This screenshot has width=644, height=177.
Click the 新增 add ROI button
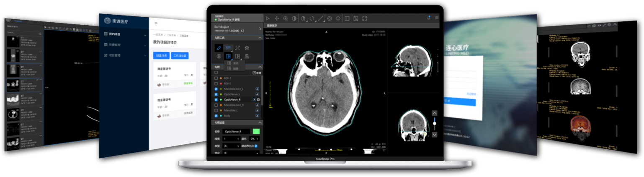[257, 73]
